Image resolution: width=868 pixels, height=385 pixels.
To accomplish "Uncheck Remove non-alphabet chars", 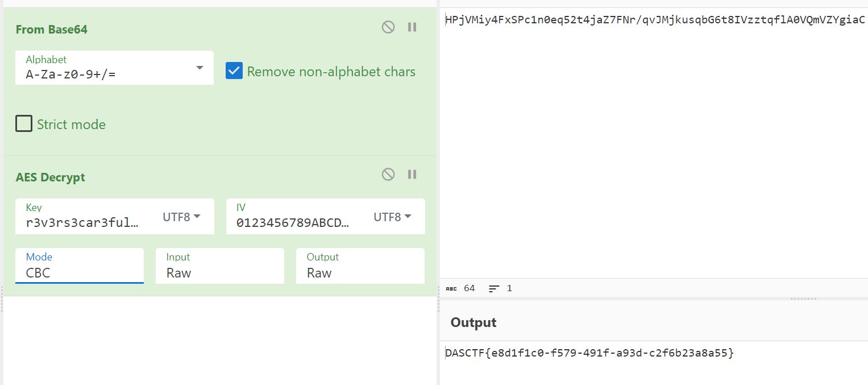I will pyautogui.click(x=234, y=71).
